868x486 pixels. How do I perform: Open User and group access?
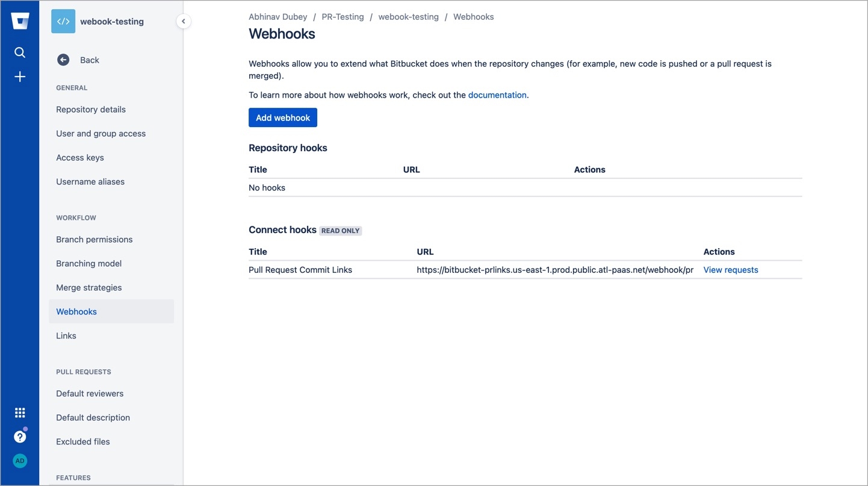click(x=101, y=134)
